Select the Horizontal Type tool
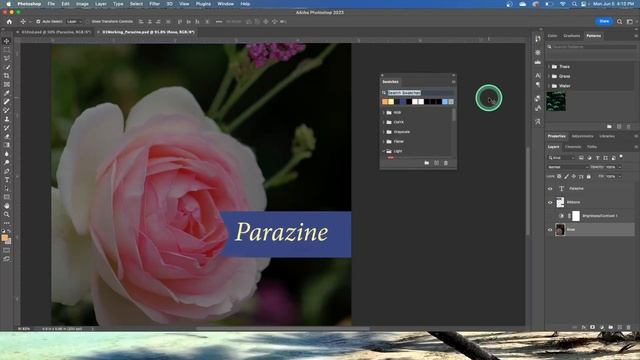The image size is (640, 360). tap(7, 180)
